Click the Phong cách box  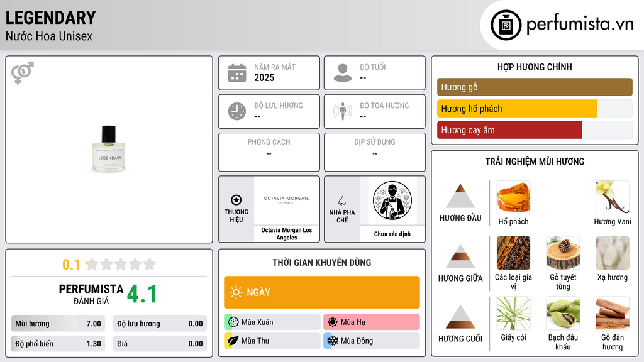coord(269,152)
